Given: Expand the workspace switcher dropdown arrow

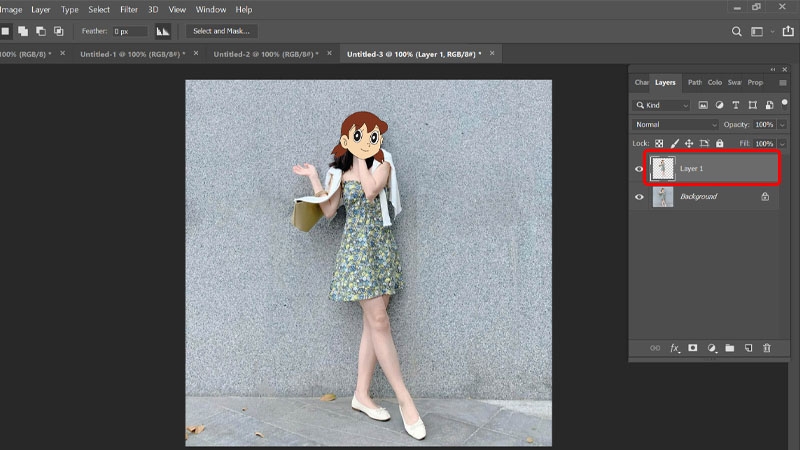Looking at the screenshot, I should click(772, 32).
